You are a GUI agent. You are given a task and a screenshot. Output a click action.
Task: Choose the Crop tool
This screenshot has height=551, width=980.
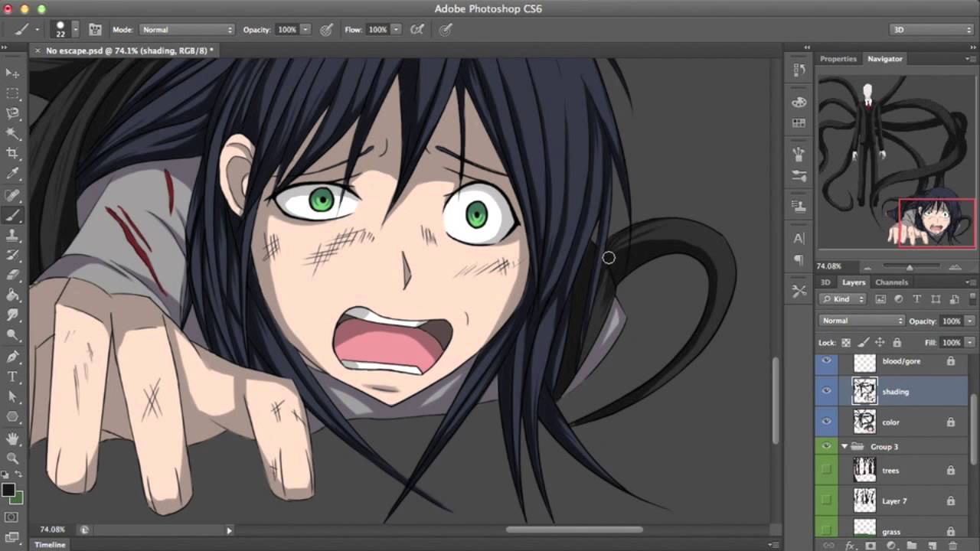point(12,154)
